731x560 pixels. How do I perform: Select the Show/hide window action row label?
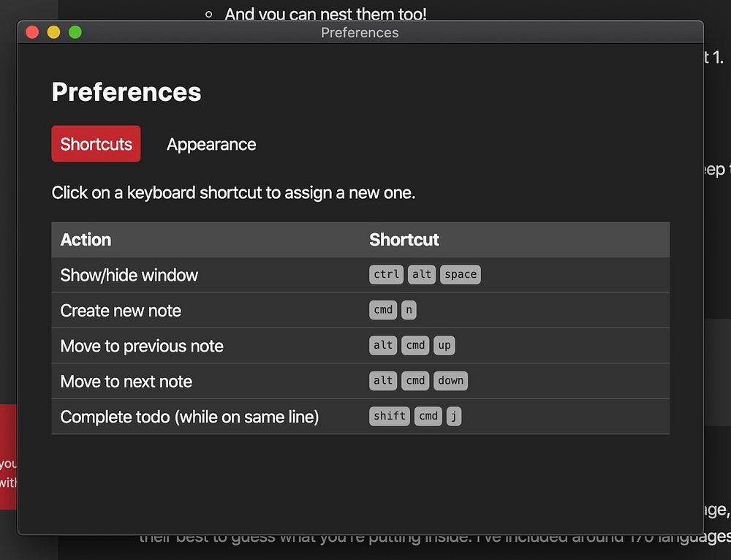pos(129,276)
